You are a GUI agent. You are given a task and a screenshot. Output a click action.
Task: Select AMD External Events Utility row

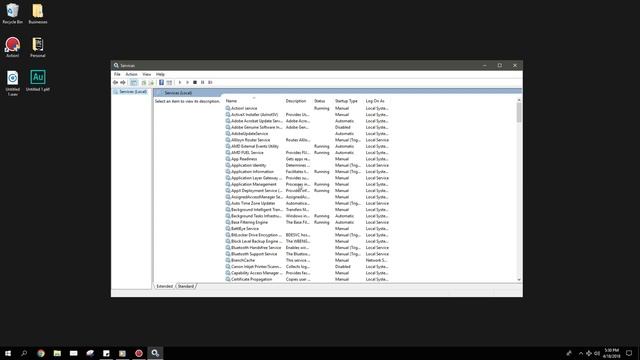pyautogui.click(x=307, y=146)
